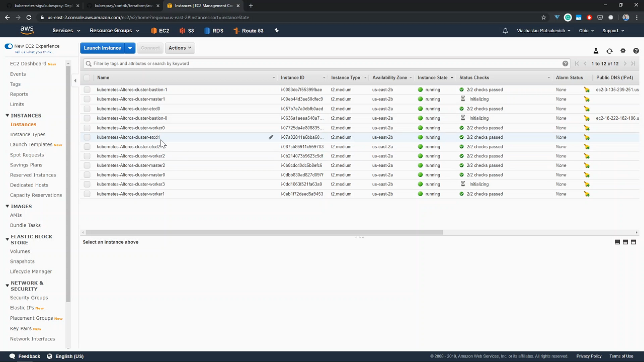This screenshot has width=644, height=362.
Task: Open the help question mark icon
Action: pos(636,51)
